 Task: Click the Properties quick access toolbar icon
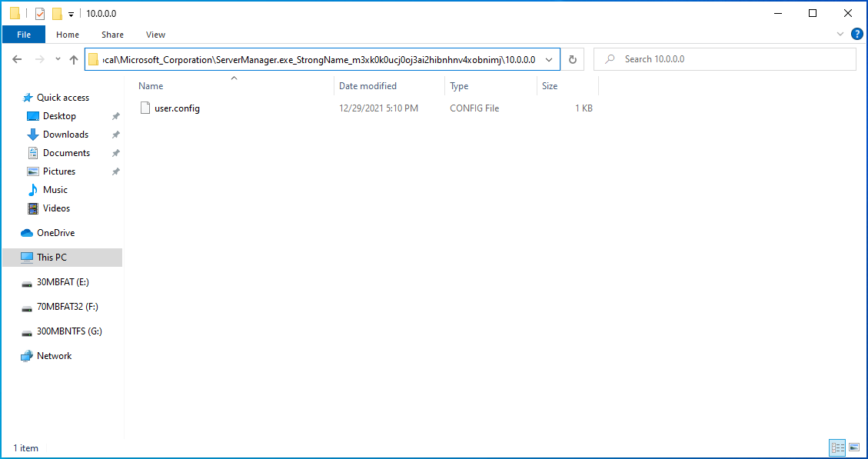40,14
